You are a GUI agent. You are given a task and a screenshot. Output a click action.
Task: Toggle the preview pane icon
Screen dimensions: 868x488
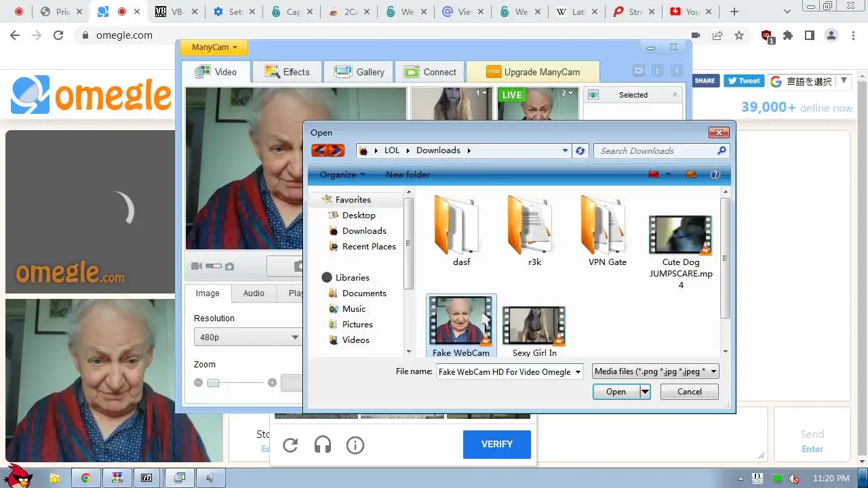[691, 174]
